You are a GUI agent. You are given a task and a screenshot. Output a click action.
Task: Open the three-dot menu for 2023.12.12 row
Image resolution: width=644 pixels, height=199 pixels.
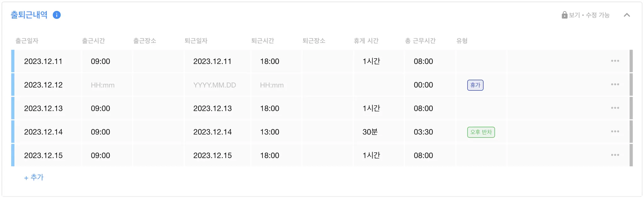click(615, 84)
